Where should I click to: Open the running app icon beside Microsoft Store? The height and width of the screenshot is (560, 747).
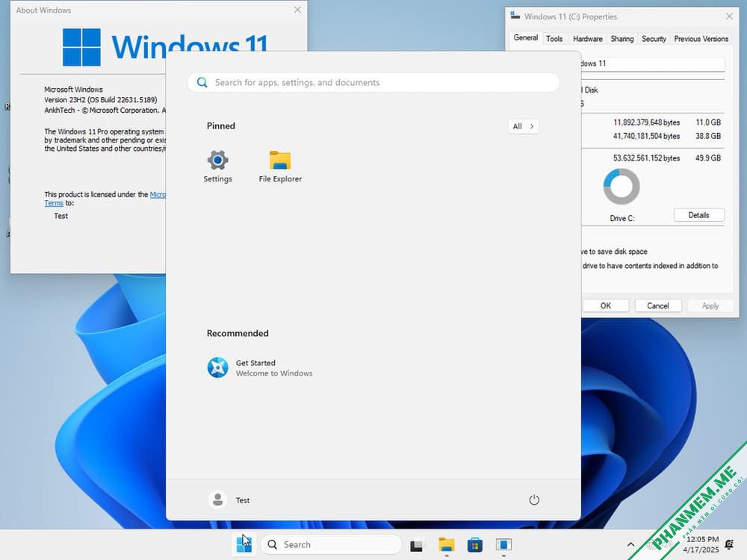pyautogui.click(x=503, y=544)
